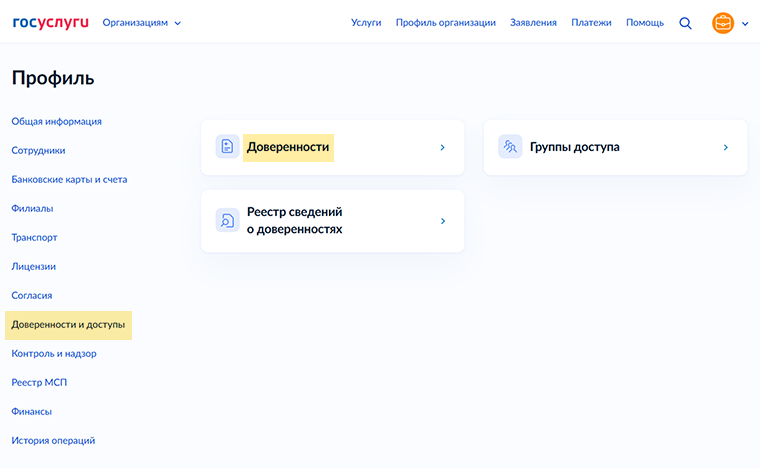Expand the account menu arrow beside avatar
The image size is (760, 468).
click(x=745, y=23)
